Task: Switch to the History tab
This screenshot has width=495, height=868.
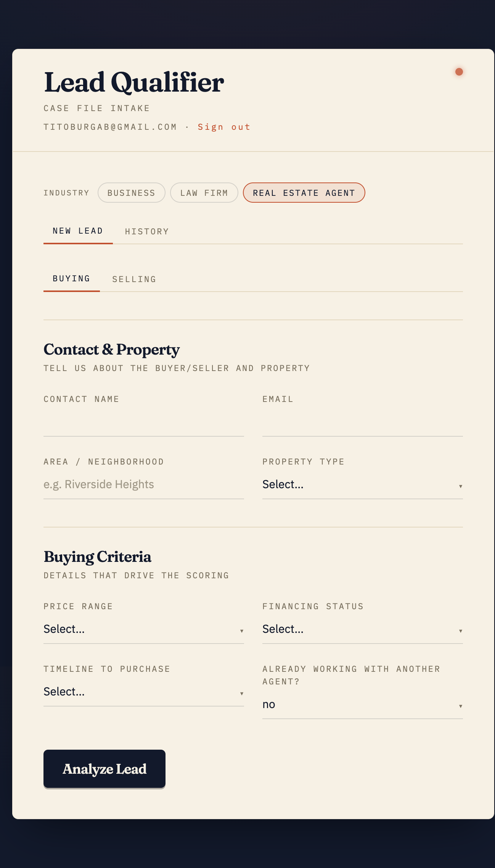Action: 147,231
